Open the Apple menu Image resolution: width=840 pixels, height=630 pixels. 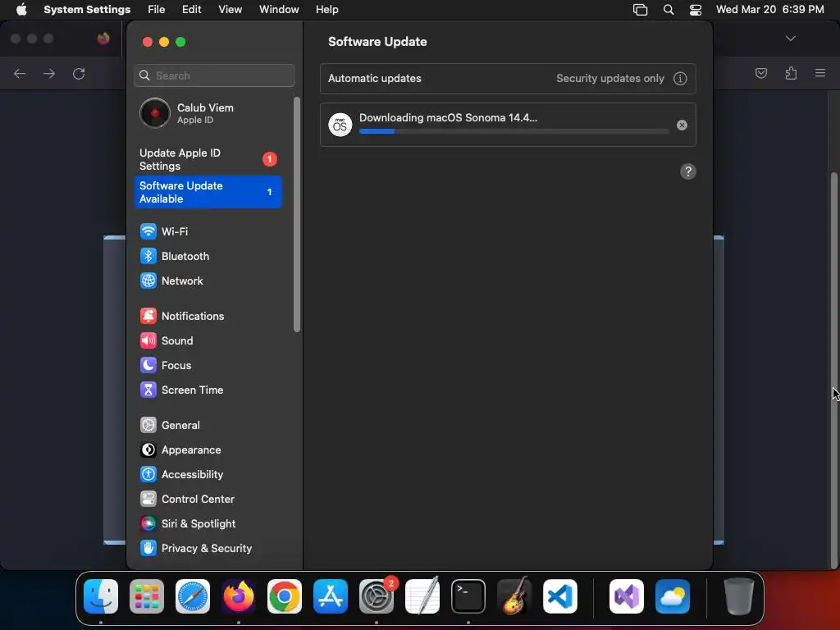pyautogui.click(x=21, y=10)
